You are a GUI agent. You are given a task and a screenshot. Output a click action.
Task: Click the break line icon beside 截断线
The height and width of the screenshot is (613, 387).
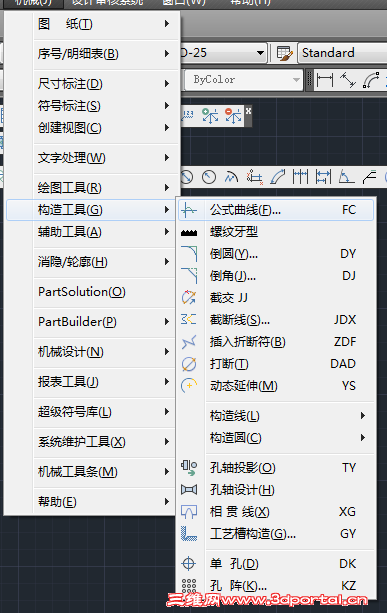[189, 319]
